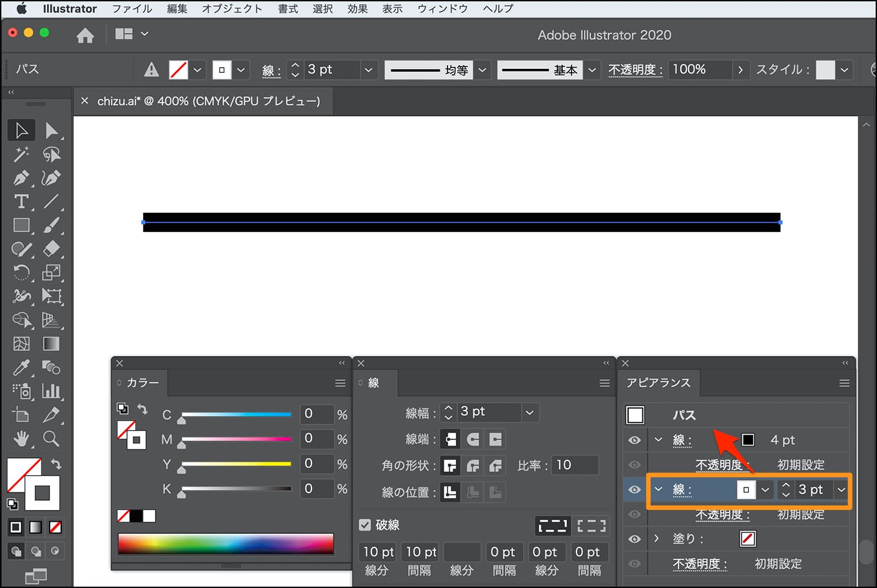The height and width of the screenshot is (588, 877).
Task: Select the Hand tool
Action: click(x=21, y=439)
